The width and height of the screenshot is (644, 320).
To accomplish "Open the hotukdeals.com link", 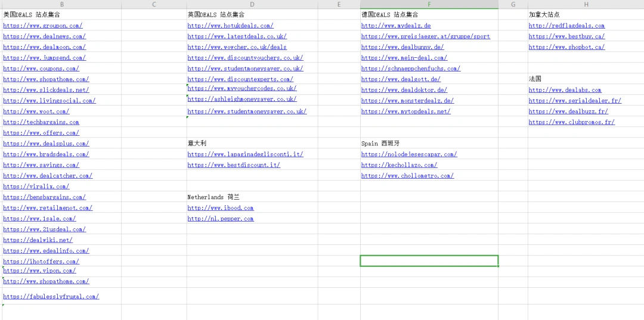I will [230, 26].
